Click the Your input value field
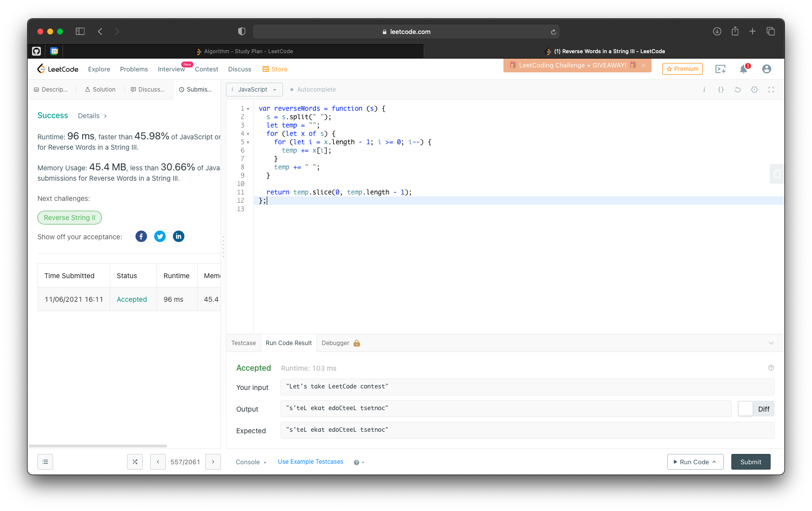This screenshot has width=812, height=511. [528, 387]
